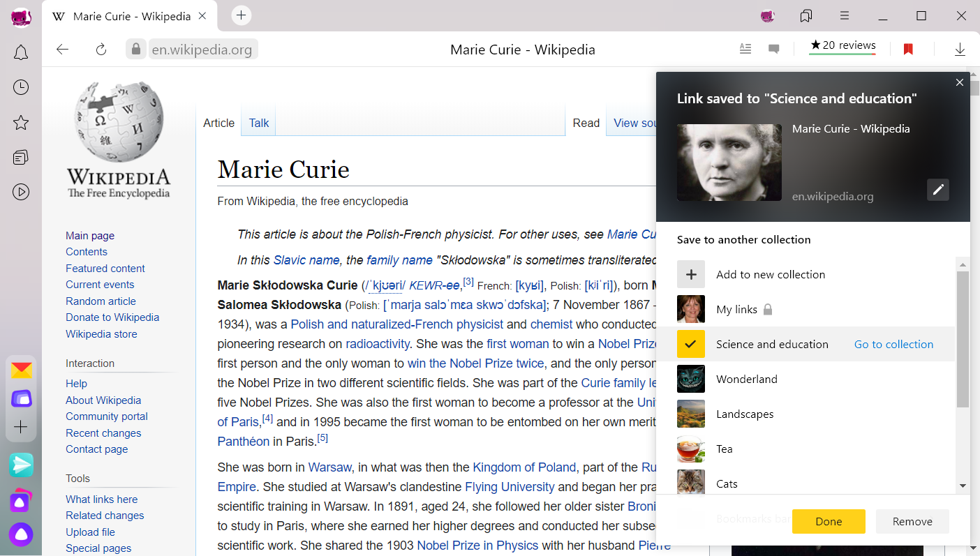Select Marie Curie browser tab
The width and height of the screenshot is (980, 556).
tap(131, 16)
